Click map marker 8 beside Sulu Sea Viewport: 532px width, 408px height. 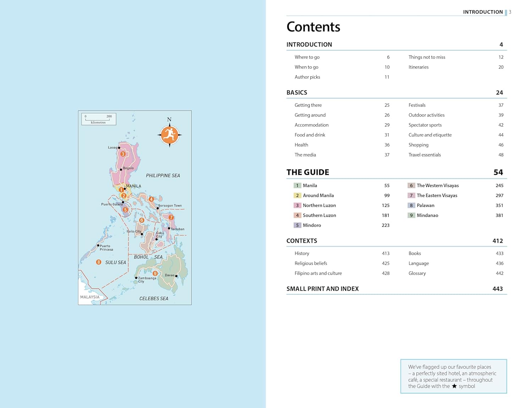click(99, 262)
